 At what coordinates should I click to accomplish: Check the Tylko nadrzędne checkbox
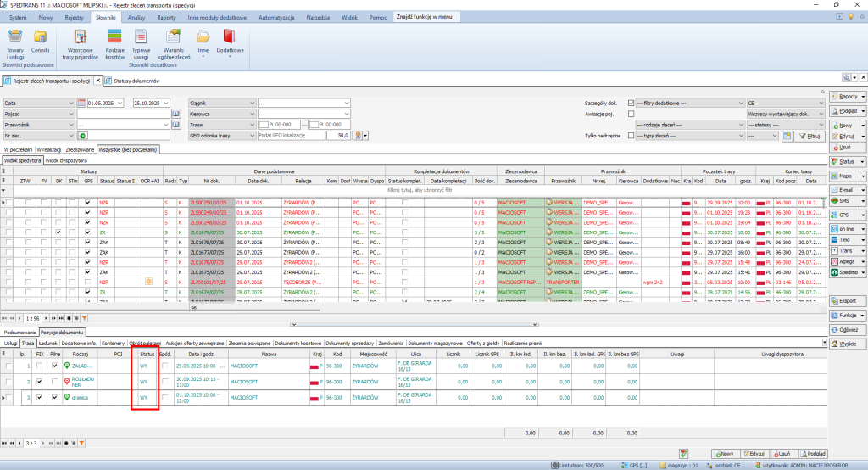[631, 136]
